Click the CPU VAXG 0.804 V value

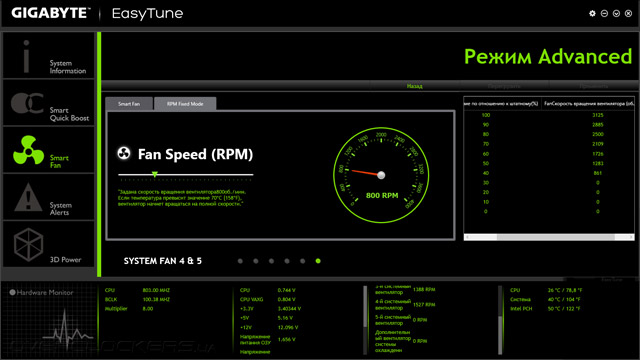pyautogui.click(x=287, y=300)
